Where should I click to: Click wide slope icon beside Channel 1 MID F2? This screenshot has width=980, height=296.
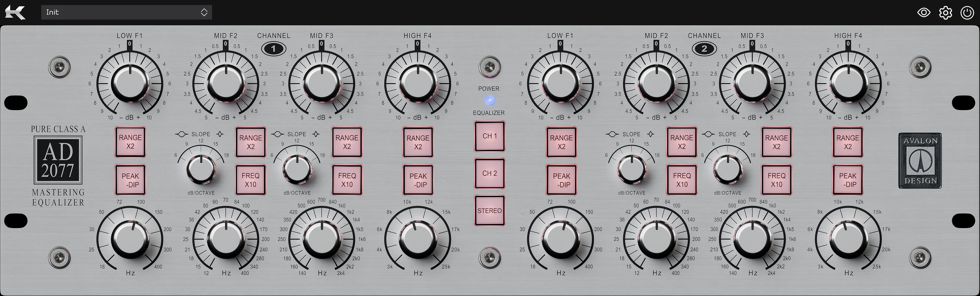181,134
